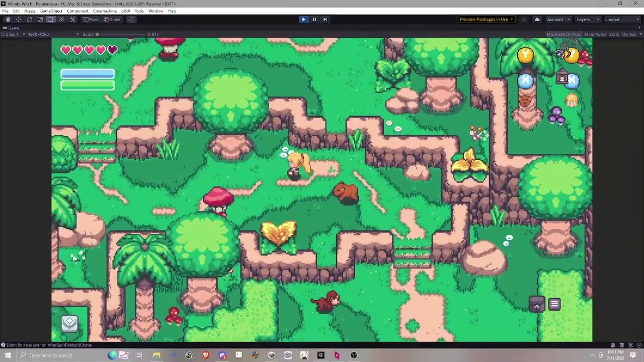The height and width of the screenshot is (362, 644).
Task: Open the Component menu
Action: pyautogui.click(x=77, y=11)
